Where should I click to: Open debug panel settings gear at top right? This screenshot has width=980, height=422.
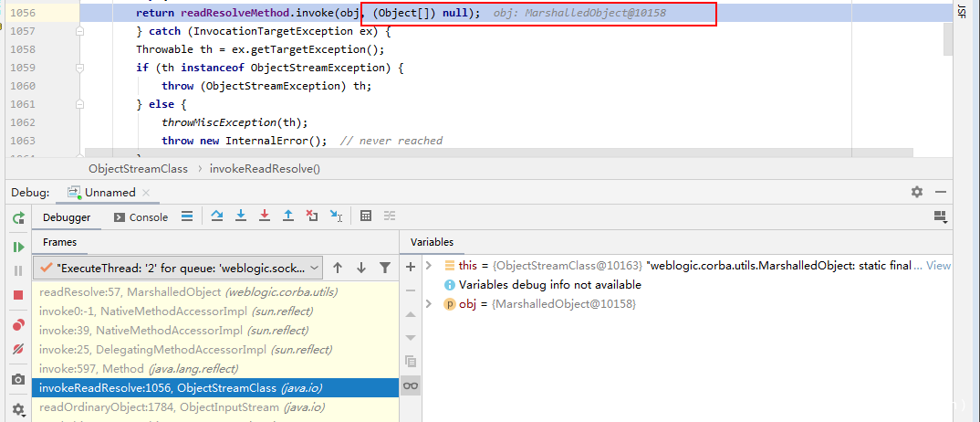tap(917, 192)
